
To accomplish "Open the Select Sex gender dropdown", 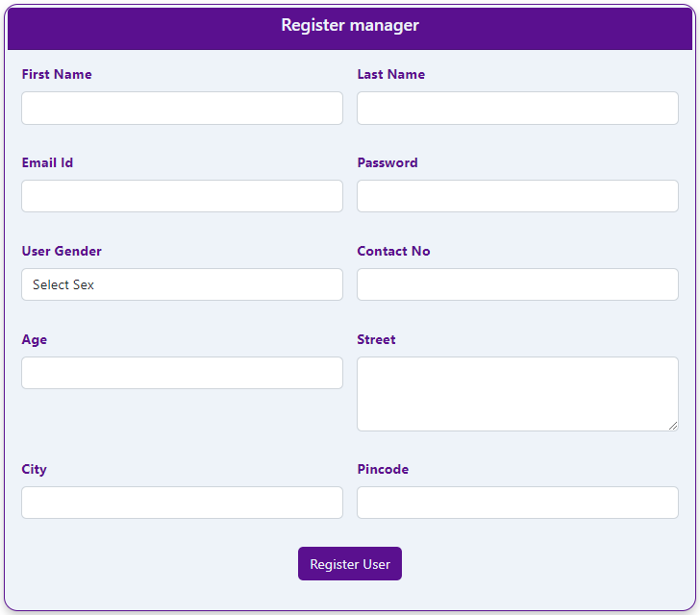I will click(x=182, y=284).
